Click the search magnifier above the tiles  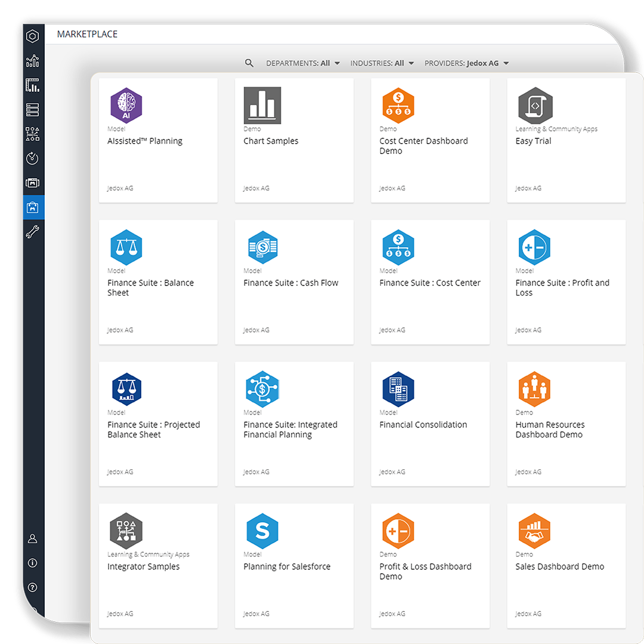coord(249,63)
